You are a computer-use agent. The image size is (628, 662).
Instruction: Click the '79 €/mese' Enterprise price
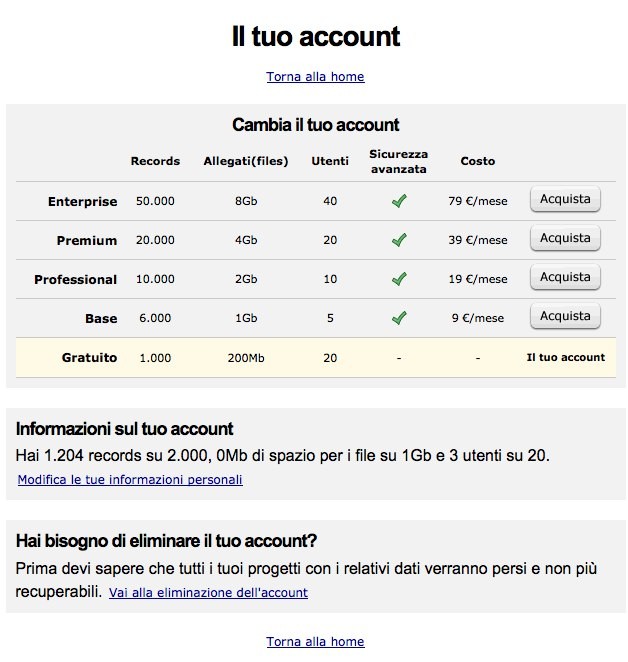tap(478, 201)
